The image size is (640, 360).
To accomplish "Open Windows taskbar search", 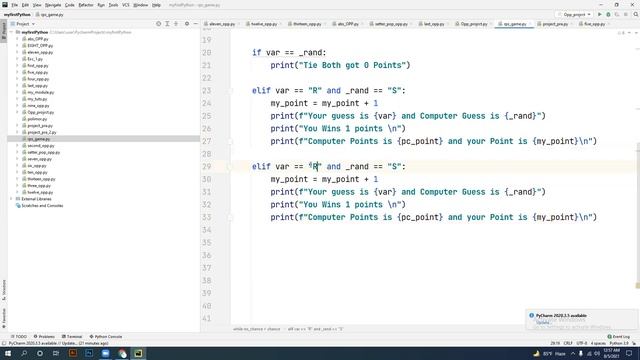I will [24, 353].
